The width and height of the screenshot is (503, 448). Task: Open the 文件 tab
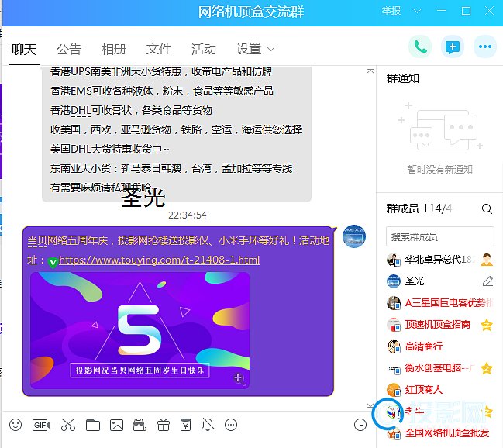pos(159,50)
